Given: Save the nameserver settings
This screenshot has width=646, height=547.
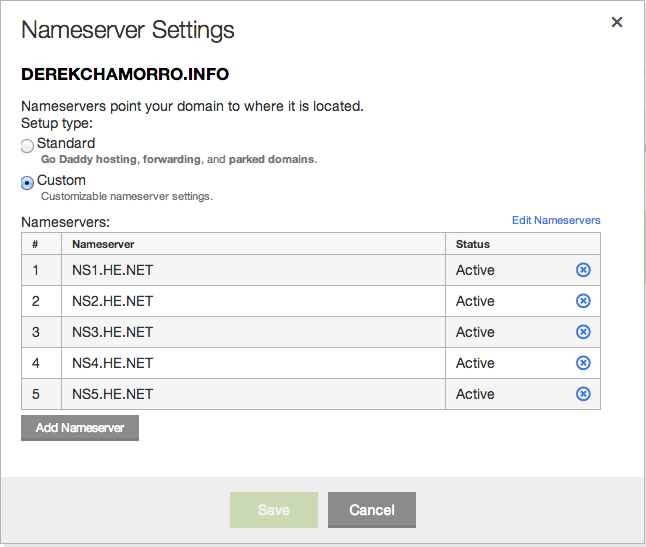Looking at the screenshot, I should click(274, 510).
